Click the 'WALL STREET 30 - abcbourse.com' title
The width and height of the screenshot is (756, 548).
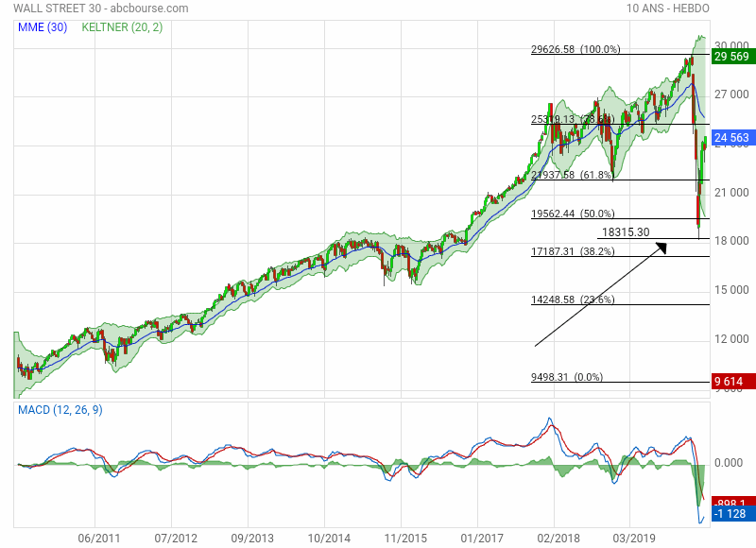pyautogui.click(x=101, y=9)
